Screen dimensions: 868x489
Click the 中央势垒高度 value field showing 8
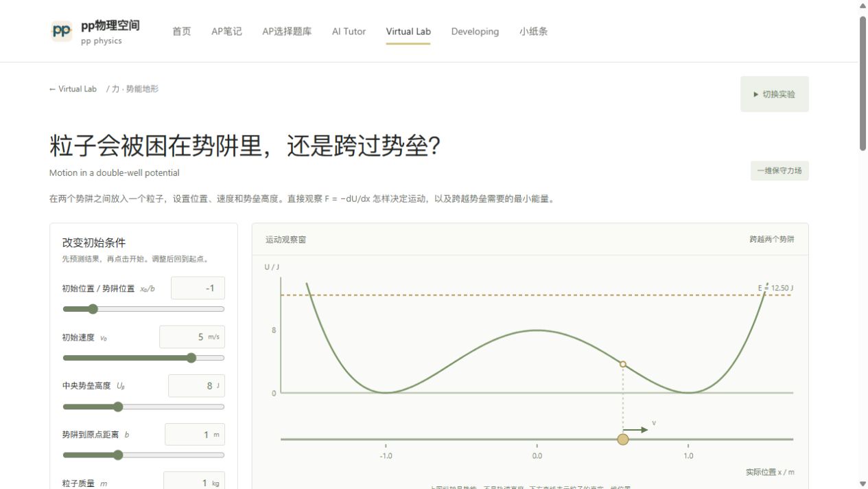click(196, 386)
